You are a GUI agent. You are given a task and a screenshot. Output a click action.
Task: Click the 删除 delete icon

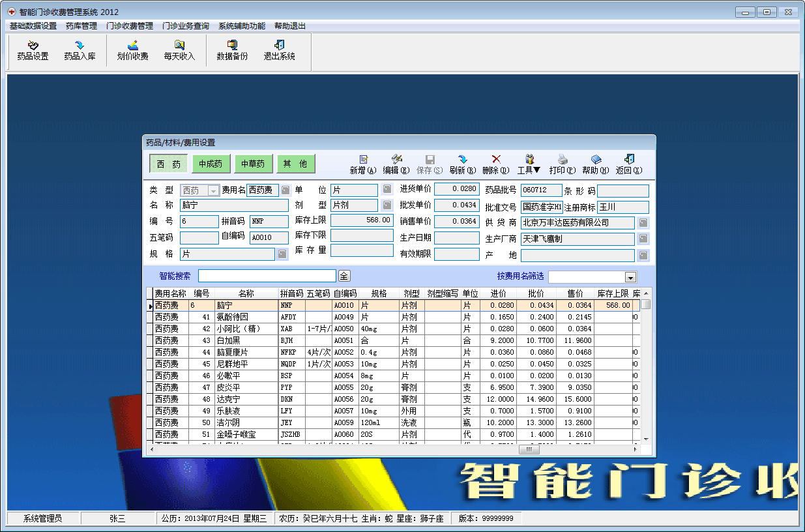click(496, 164)
